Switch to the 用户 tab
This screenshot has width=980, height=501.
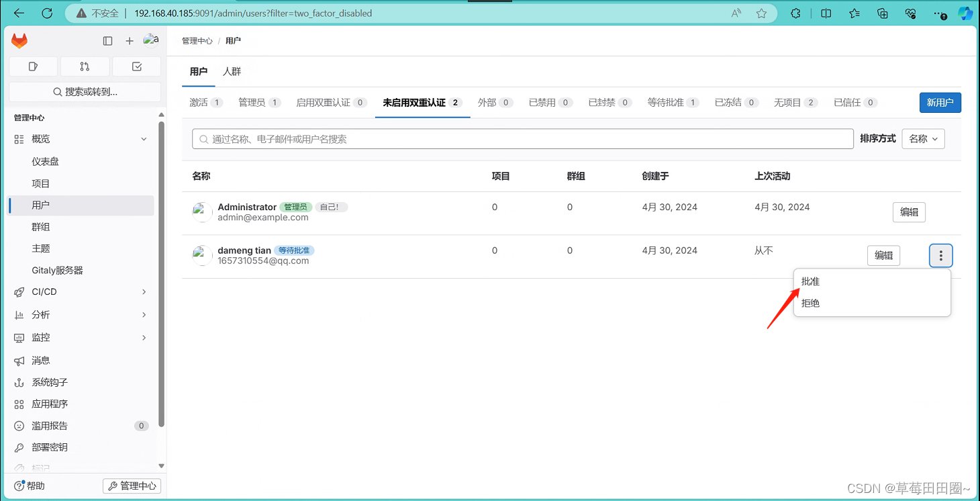[x=199, y=72]
